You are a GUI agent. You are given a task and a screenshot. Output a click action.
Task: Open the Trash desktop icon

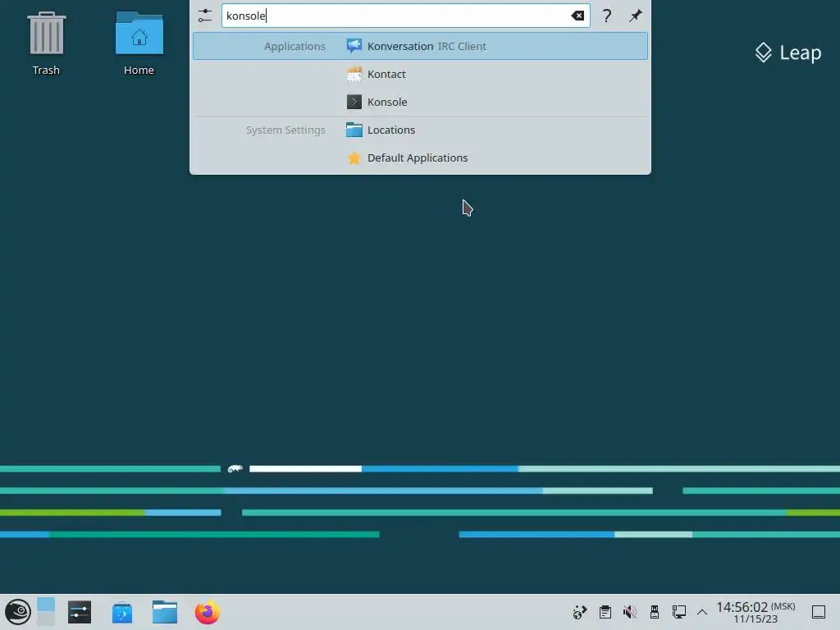coord(46,43)
